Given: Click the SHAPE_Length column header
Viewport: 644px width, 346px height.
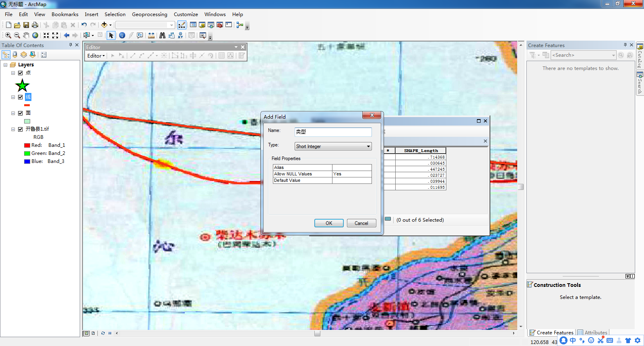Looking at the screenshot, I should (x=421, y=151).
